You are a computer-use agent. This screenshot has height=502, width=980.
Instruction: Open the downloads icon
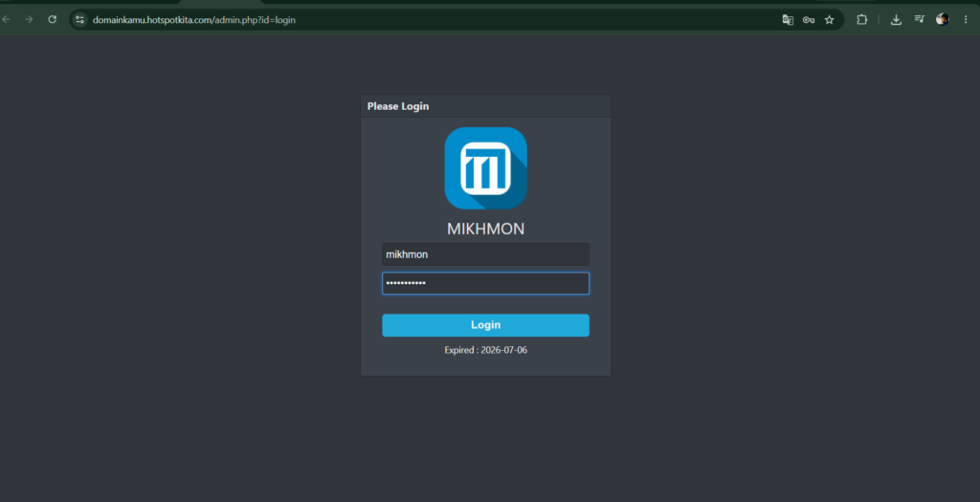pyautogui.click(x=896, y=20)
